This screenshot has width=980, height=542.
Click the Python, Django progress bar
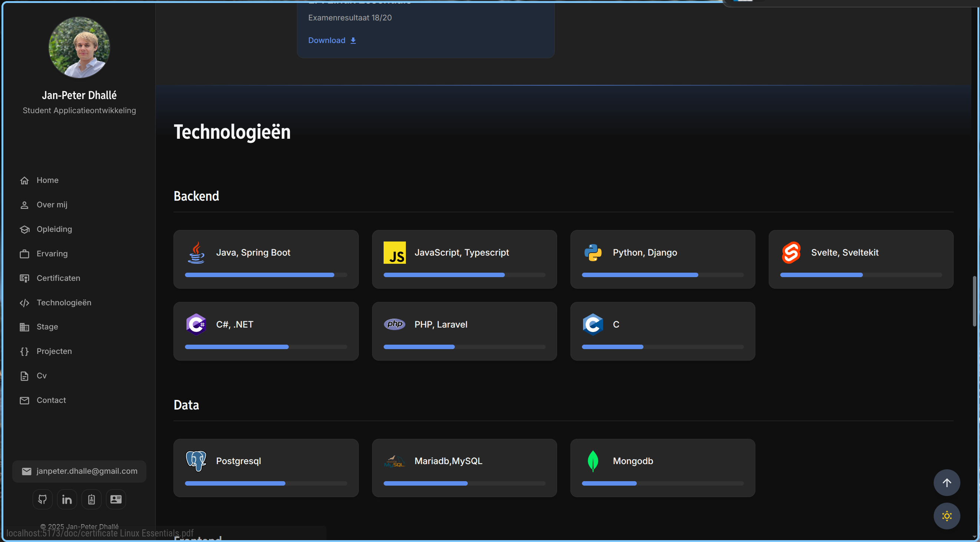pyautogui.click(x=662, y=275)
